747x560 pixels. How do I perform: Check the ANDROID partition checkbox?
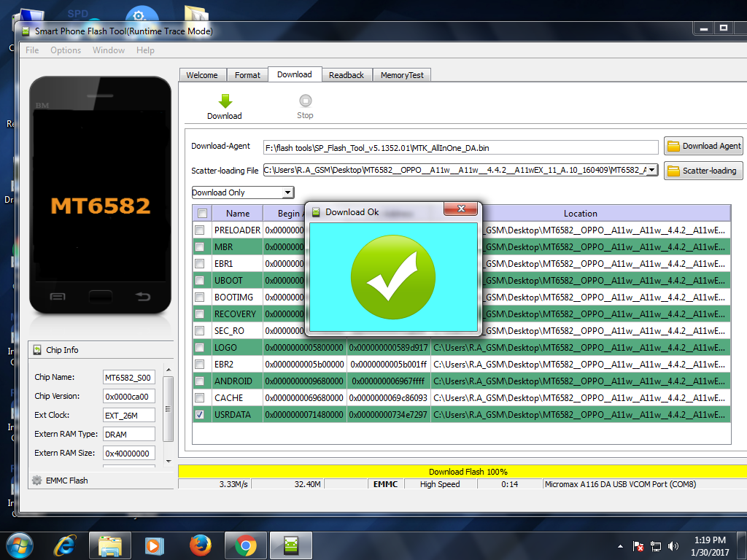(200, 381)
